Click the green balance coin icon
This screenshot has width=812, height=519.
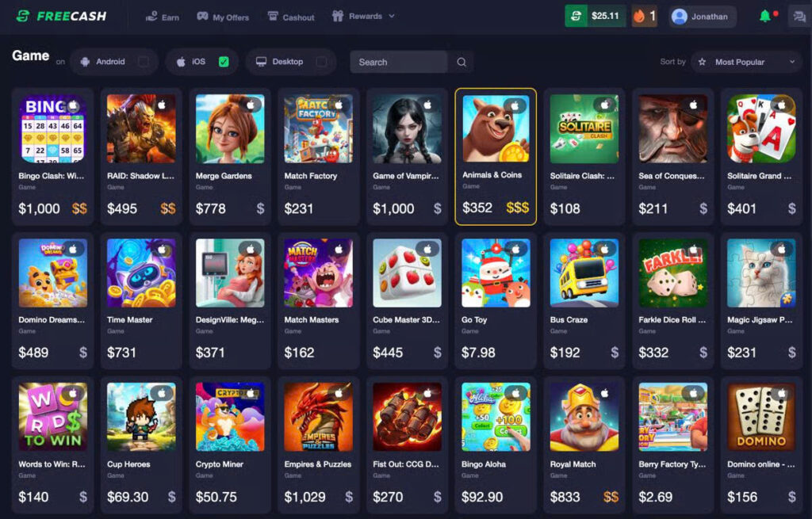coord(576,16)
